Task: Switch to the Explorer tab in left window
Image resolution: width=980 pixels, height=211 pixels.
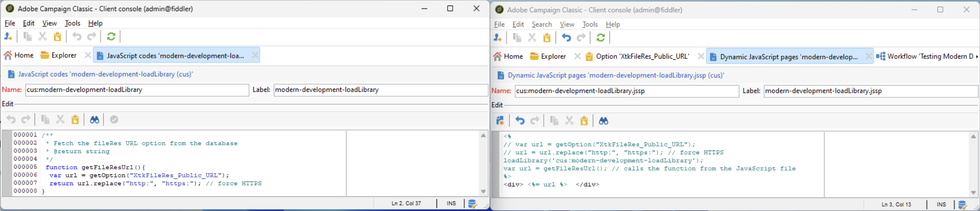Action: 59,55
